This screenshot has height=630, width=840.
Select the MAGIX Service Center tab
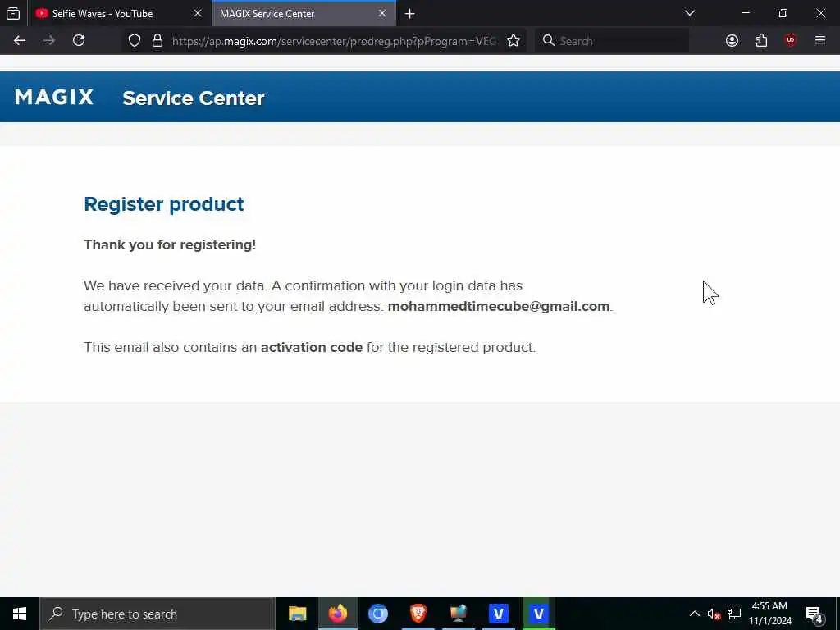[304, 13]
